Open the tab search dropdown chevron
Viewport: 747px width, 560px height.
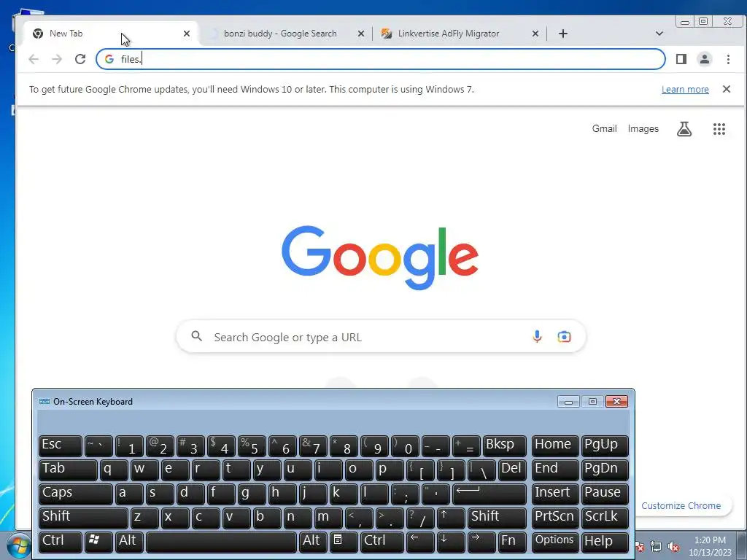click(659, 34)
